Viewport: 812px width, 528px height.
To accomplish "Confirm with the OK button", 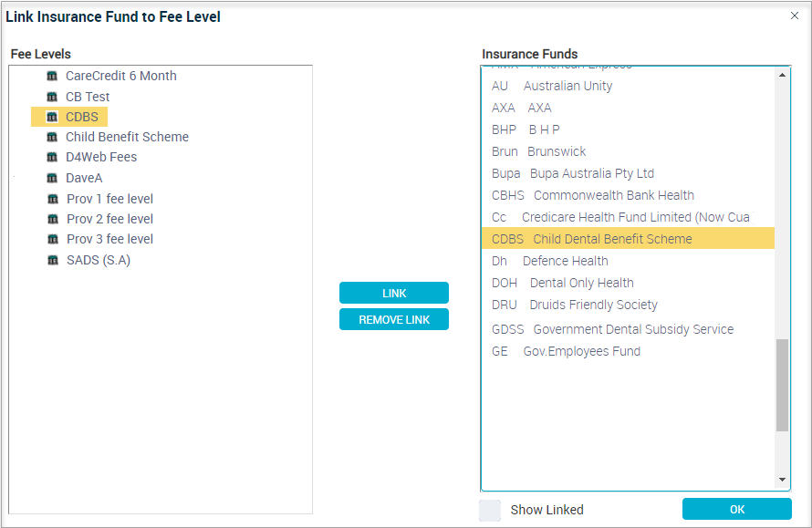I will 736,510.
